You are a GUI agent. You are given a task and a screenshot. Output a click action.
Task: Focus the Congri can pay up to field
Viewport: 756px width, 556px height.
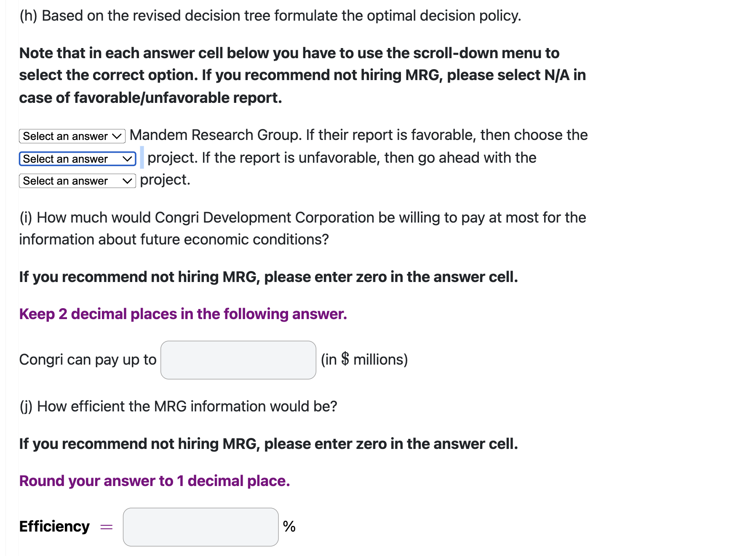(238, 360)
